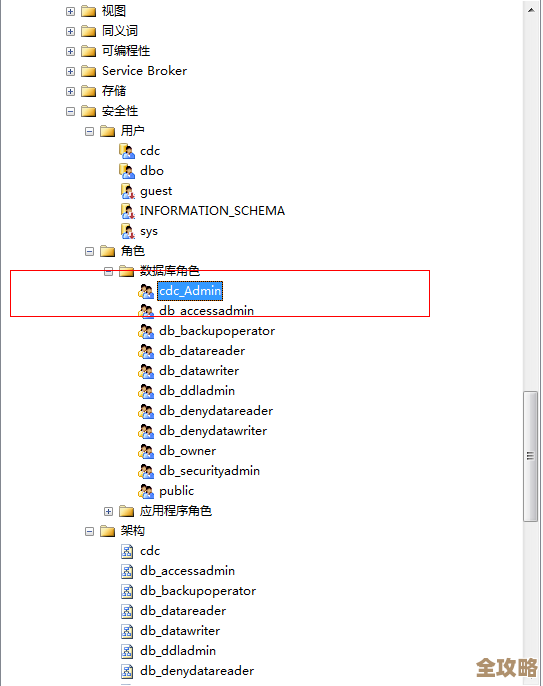Image resolution: width=543 pixels, height=686 pixels.
Task: Click the 视图 folder icon
Action: pyautogui.click(x=88, y=11)
